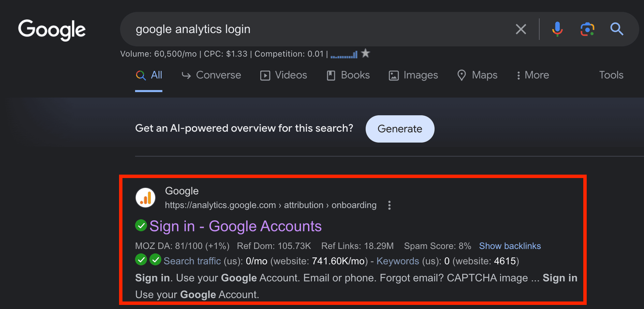Open the Sign in - Google Accounts result

pos(235,226)
